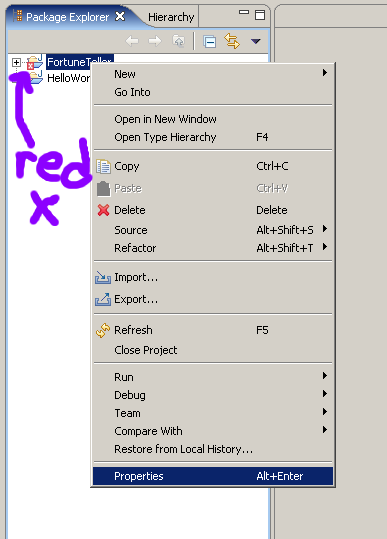The image size is (387, 539).
Task: Toggle Link with Editor icon
Action: pyautogui.click(x=232, y=41)
